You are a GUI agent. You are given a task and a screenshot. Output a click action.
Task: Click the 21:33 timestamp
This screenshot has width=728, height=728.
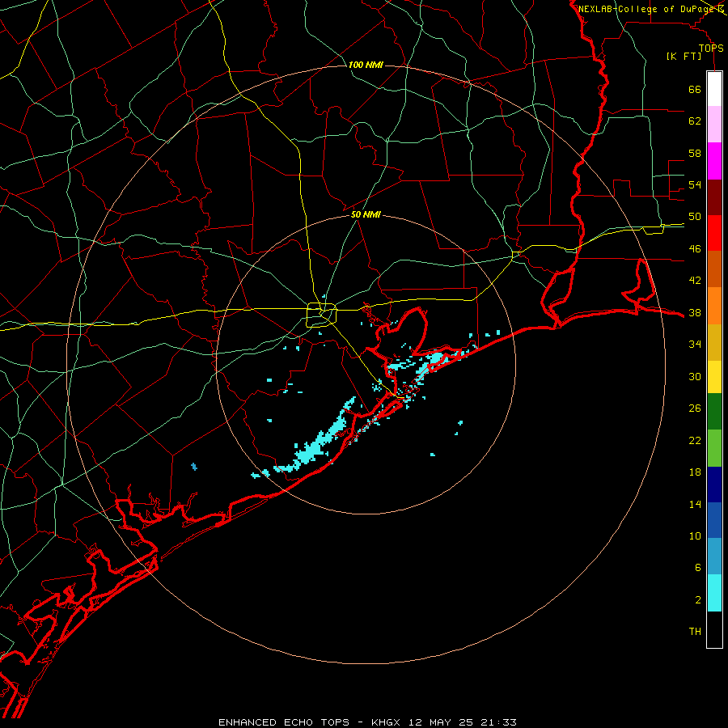coord(497,722)
